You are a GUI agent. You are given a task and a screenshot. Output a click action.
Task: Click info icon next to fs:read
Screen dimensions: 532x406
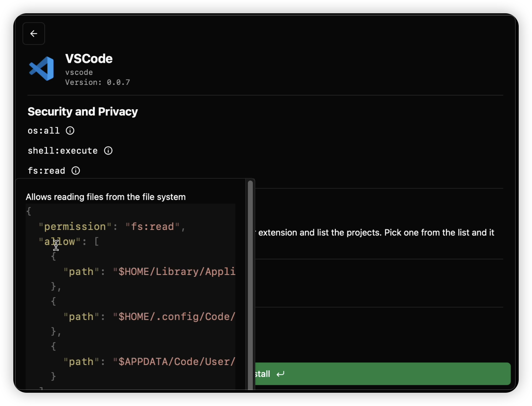[76, 171]
